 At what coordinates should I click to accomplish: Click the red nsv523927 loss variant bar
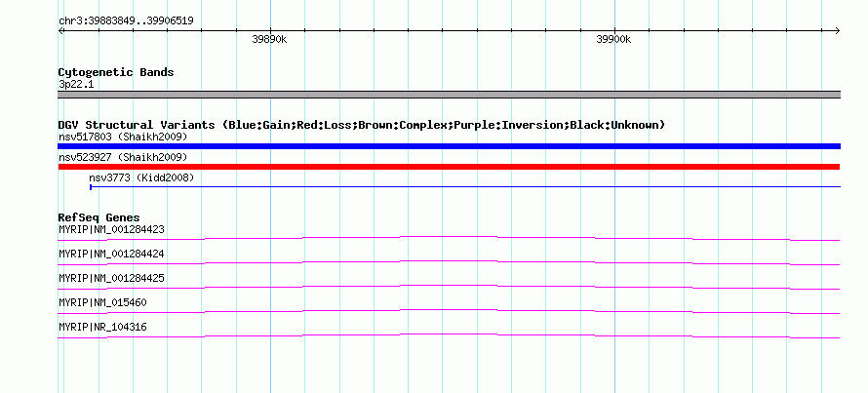pyautogui.click(x=449, y=167)
